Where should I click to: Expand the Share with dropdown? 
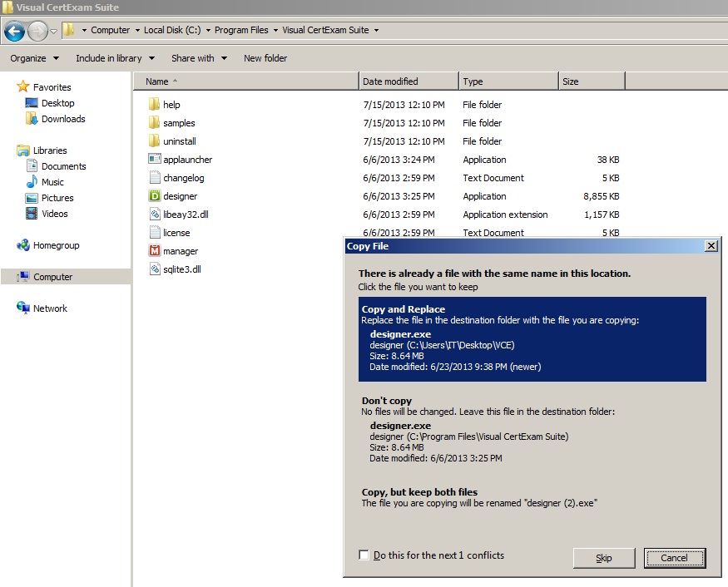tap(199, 58)
